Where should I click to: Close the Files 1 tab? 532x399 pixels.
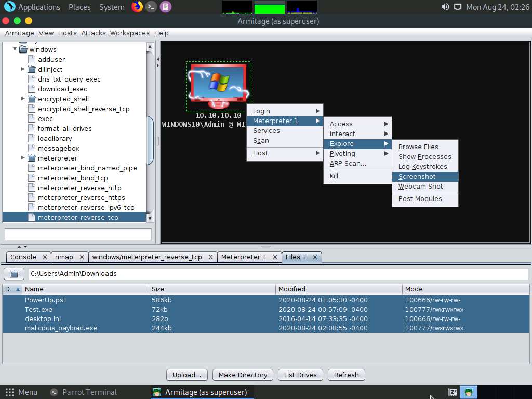tap(315, 257)
